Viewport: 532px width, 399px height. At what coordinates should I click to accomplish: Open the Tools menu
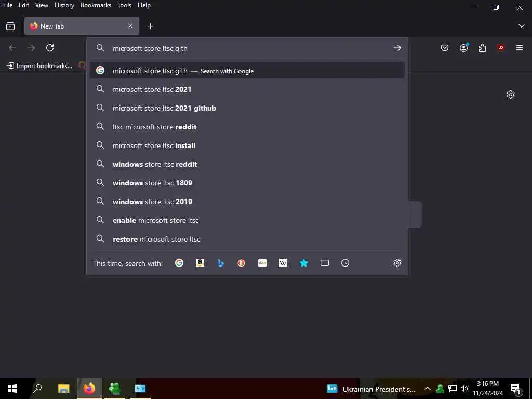click(x=124, y=5)
